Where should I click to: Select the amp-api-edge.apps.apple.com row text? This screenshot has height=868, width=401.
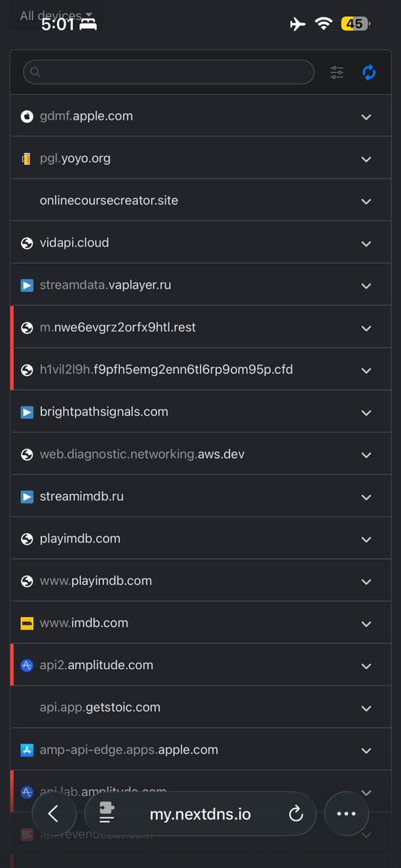(x=129, y=750)
